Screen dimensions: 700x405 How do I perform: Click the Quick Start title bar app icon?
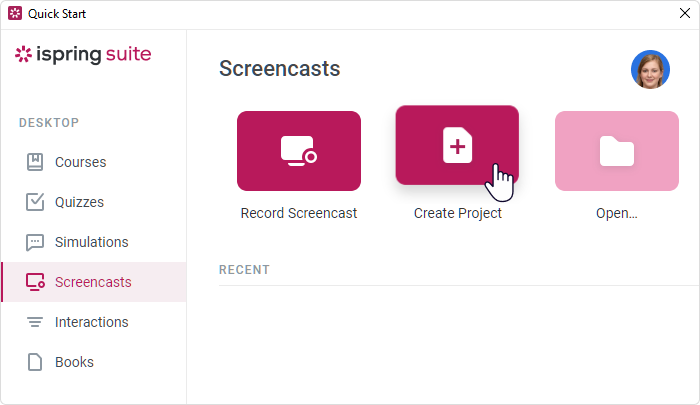click(x=14, y=14)
